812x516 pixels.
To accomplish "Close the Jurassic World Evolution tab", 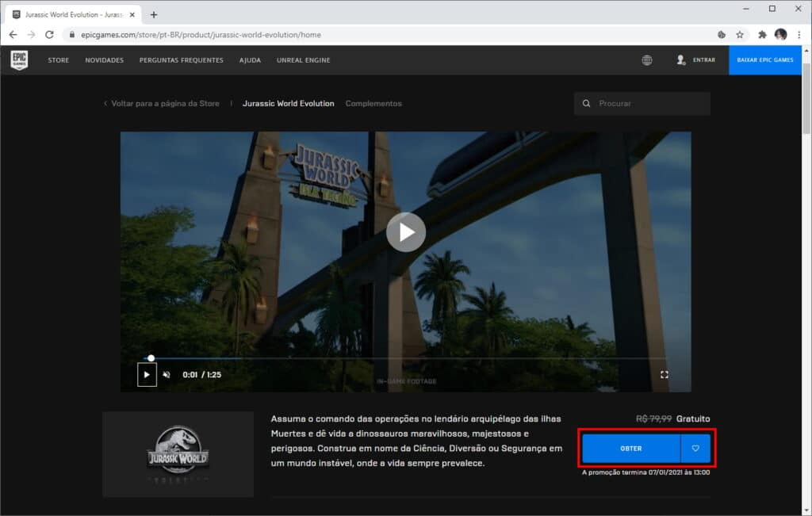I will pyautogui.click(x=132, y=14).
